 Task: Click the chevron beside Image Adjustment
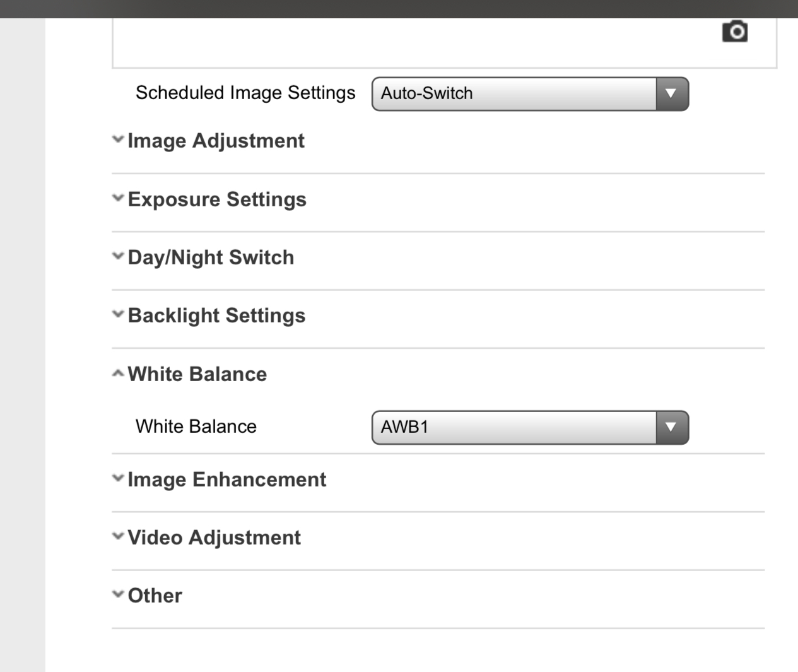pos(118,139)
